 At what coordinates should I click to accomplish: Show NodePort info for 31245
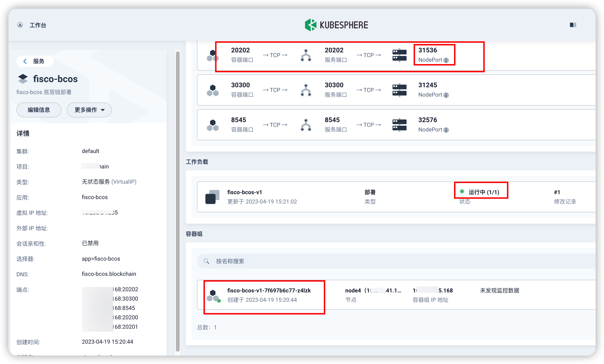[x=446, y=95]
